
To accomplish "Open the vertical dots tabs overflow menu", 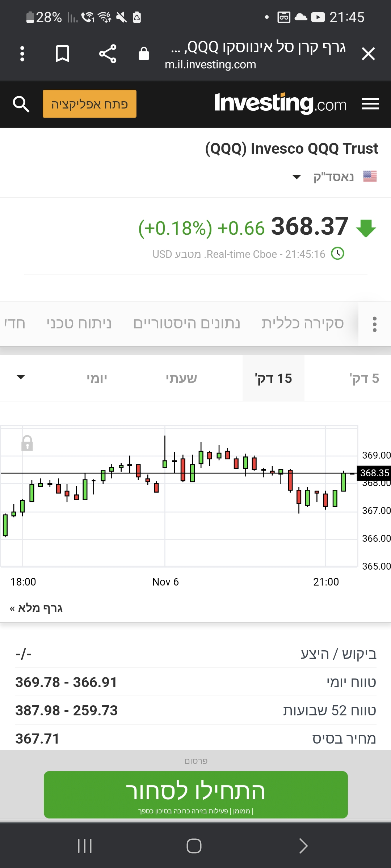I will [375, 324].
